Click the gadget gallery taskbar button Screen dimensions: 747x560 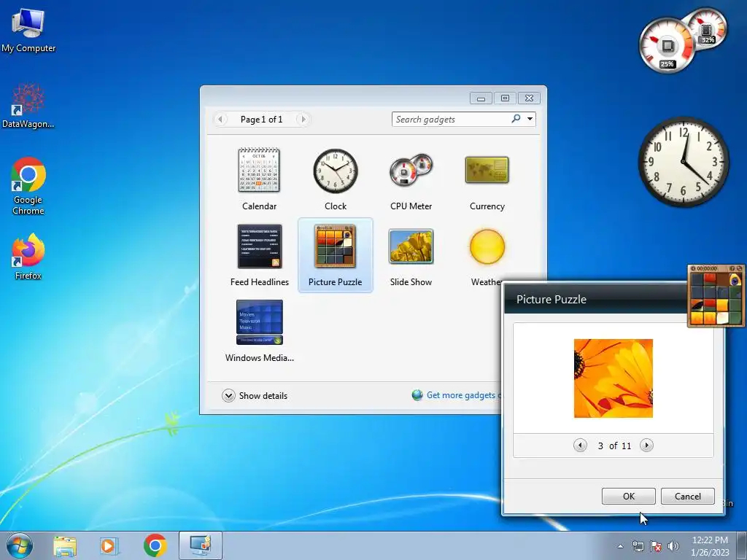pyautogui.click(x=201, y=545)
